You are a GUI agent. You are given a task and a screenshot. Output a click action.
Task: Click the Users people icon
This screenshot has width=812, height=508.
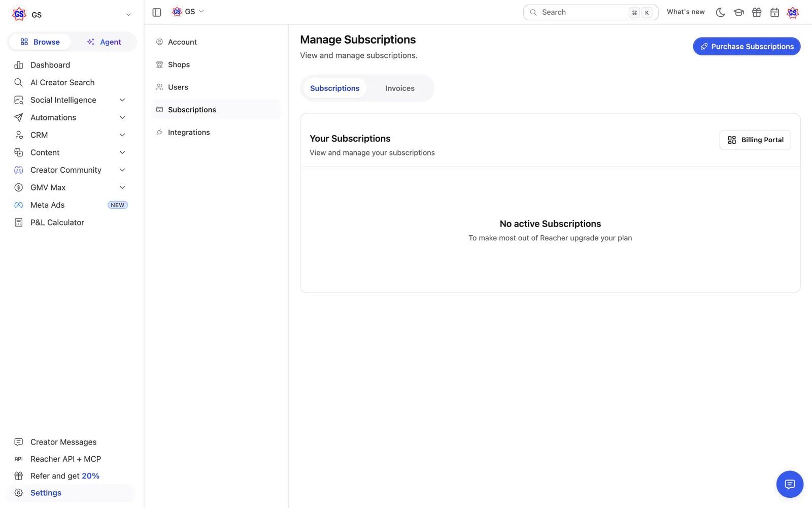click(x=159, y=87)
